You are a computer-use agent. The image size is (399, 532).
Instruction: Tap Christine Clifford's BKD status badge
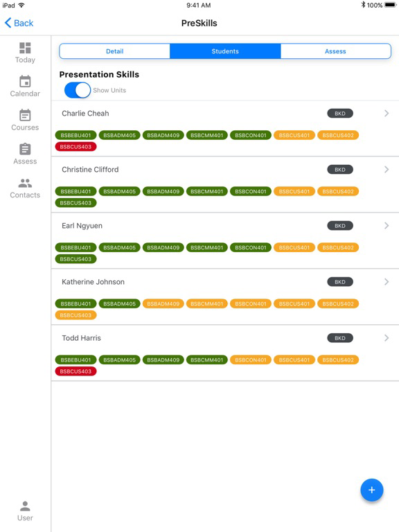click(x=340, y=170)
